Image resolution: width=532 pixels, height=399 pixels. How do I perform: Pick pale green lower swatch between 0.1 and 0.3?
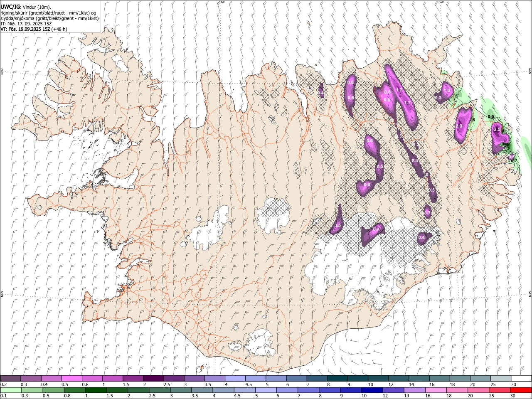11,390
